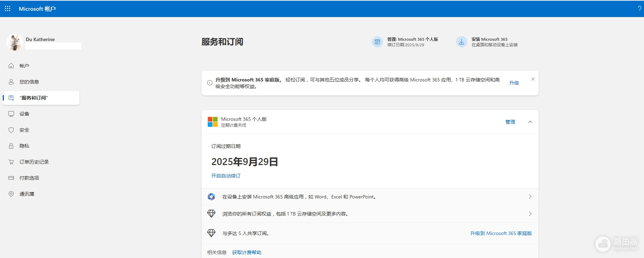The image size is (644, 258).
Task: Open the app launcher grid icon
Action: pyautogui.click(x=8, y=9)
